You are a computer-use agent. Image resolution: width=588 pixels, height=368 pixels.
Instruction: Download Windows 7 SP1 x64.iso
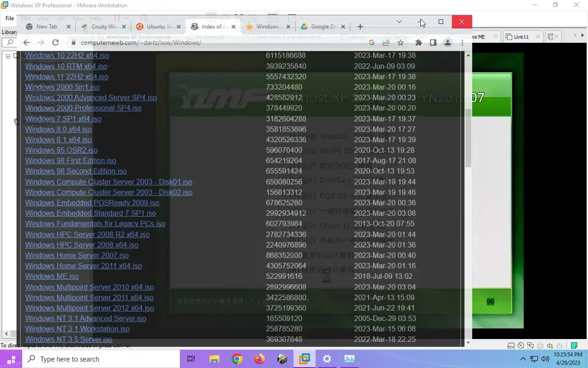click(63, 119)
